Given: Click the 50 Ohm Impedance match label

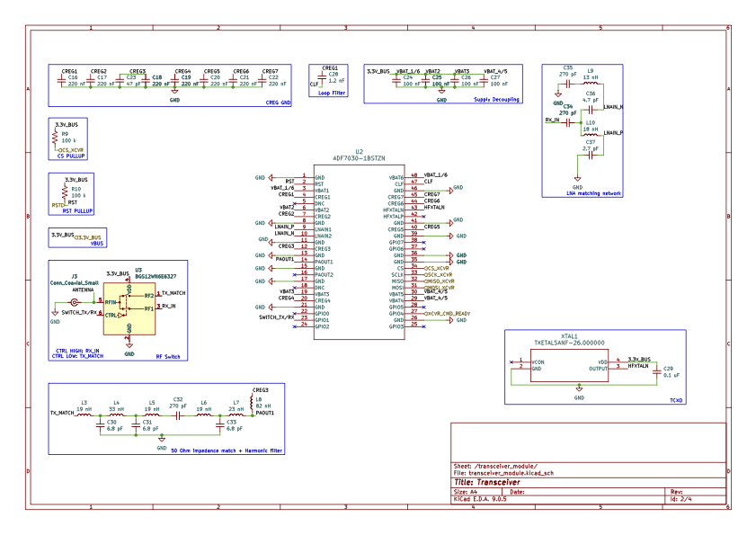Looking at the screenshot, I should pos(204,448).
